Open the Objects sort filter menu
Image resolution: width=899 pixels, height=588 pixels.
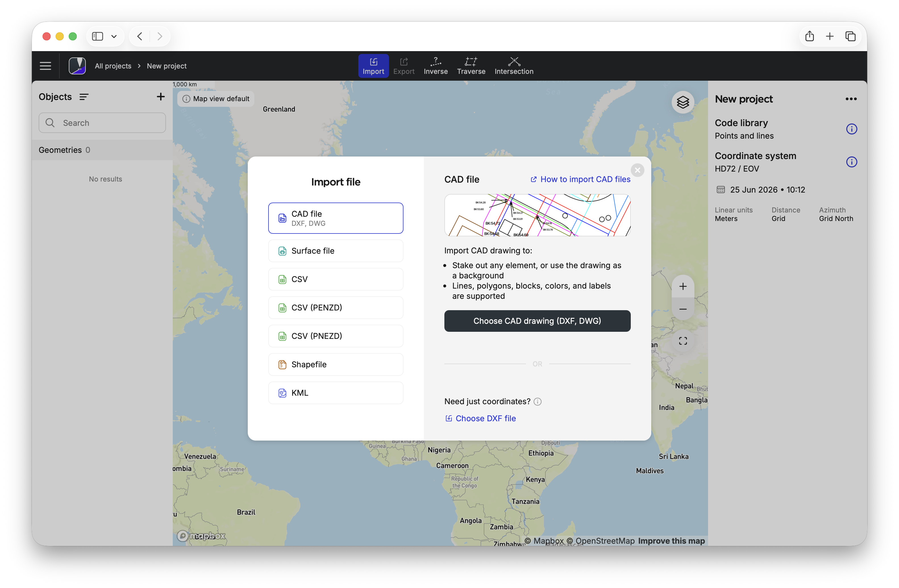(84, 97)
